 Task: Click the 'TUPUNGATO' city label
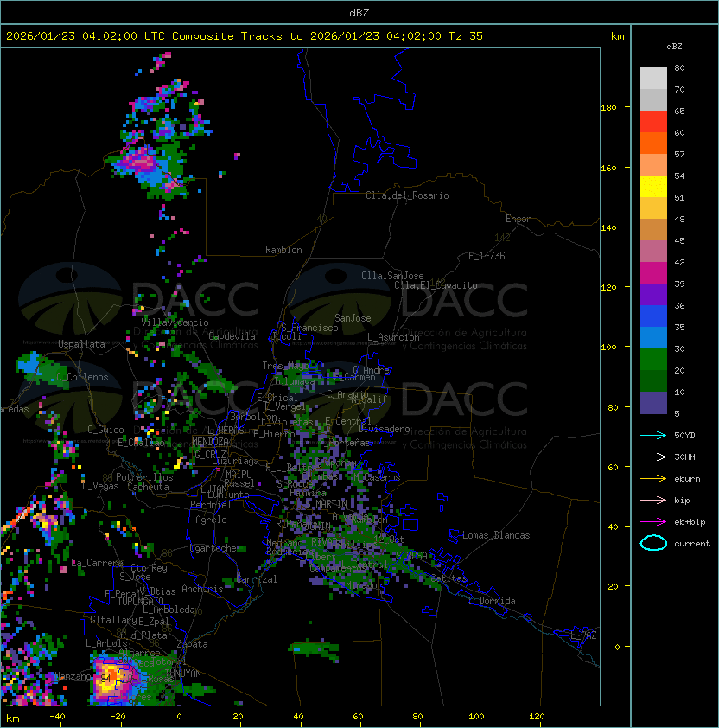point(140,601)
